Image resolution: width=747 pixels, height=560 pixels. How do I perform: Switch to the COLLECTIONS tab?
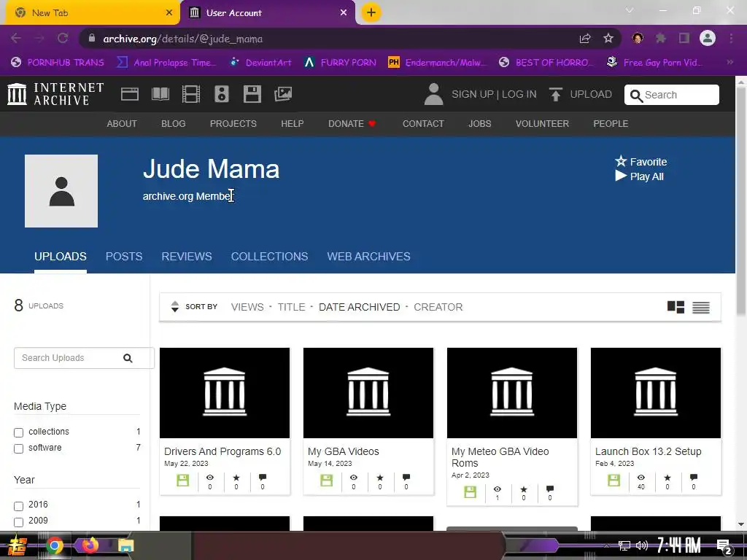point(269,257)
